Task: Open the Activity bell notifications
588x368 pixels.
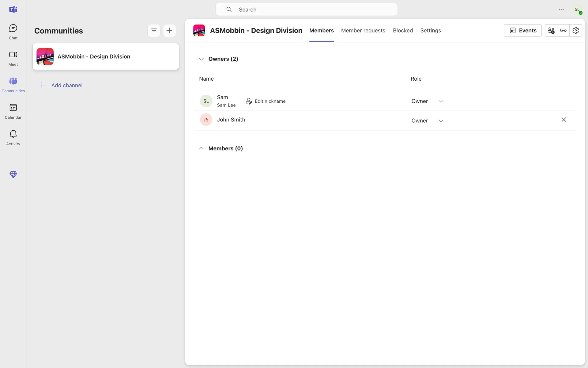Action: (x=13, y=138)
